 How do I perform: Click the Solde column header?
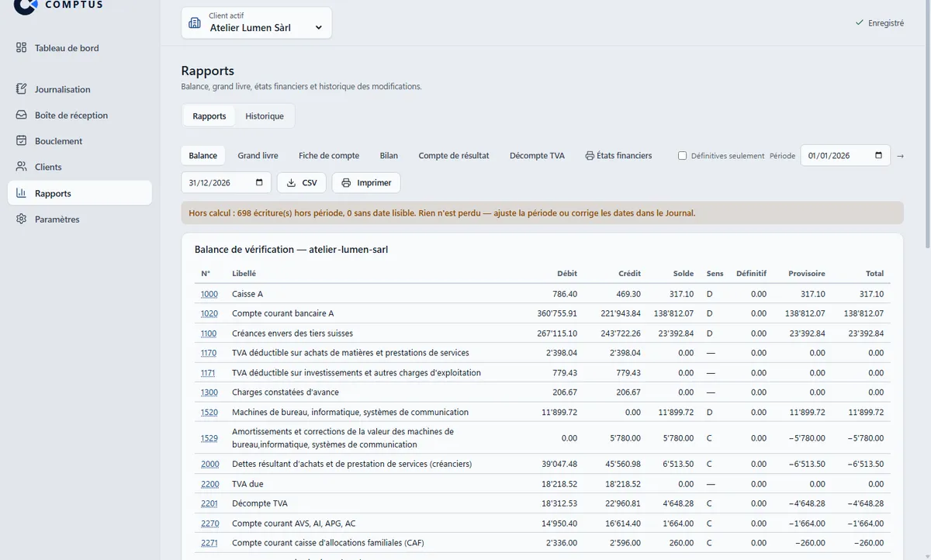pos(684,274)
